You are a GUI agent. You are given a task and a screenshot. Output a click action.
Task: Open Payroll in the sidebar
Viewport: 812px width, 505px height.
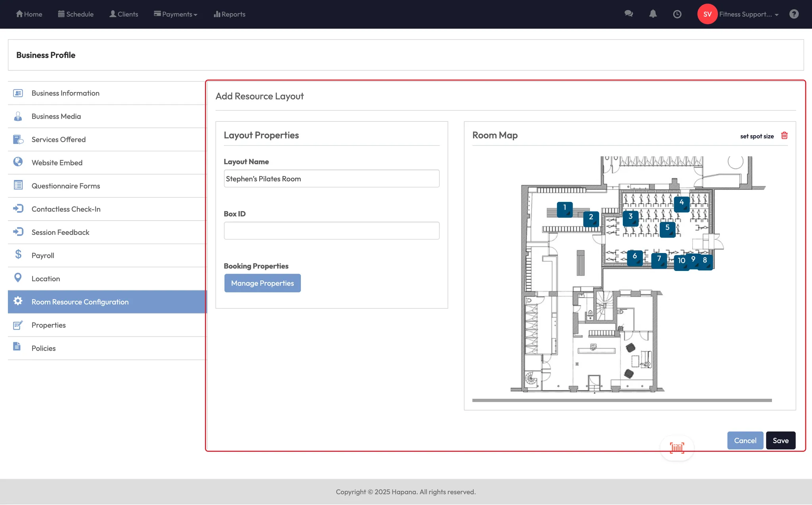(x=43, y=255)
